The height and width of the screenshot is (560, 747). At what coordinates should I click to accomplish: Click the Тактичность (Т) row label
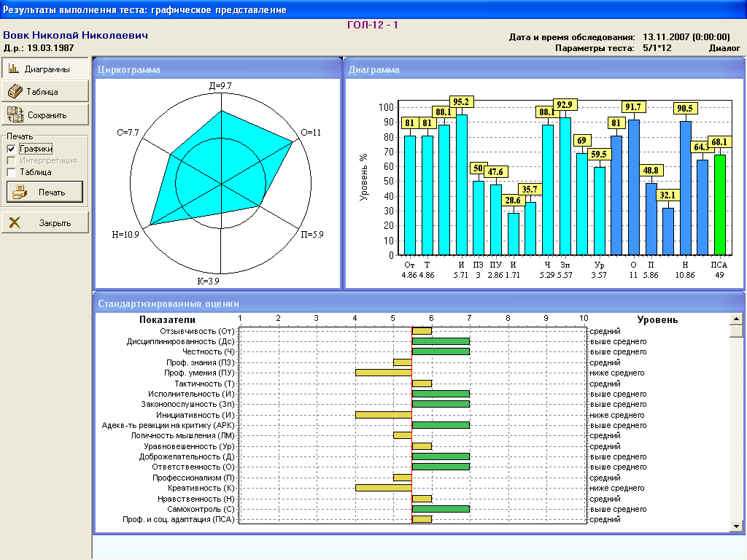pos(205,384)
